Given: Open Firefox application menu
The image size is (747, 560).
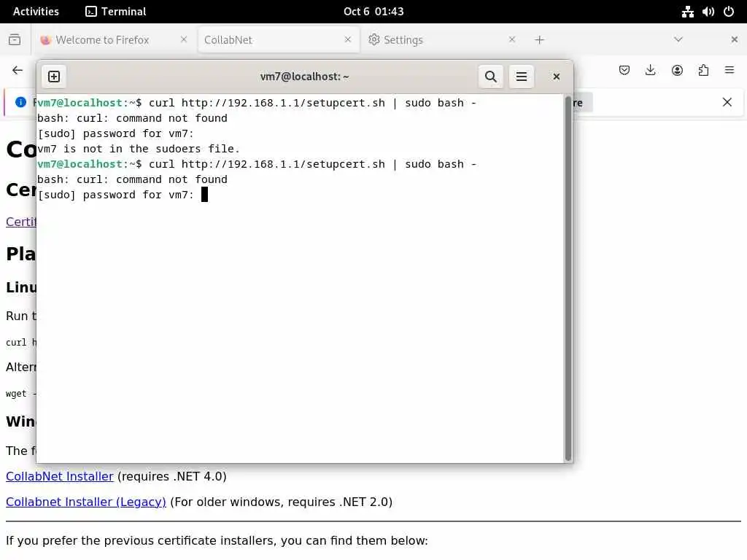Looking at the screenshot, I should click(x=729, y=71).
